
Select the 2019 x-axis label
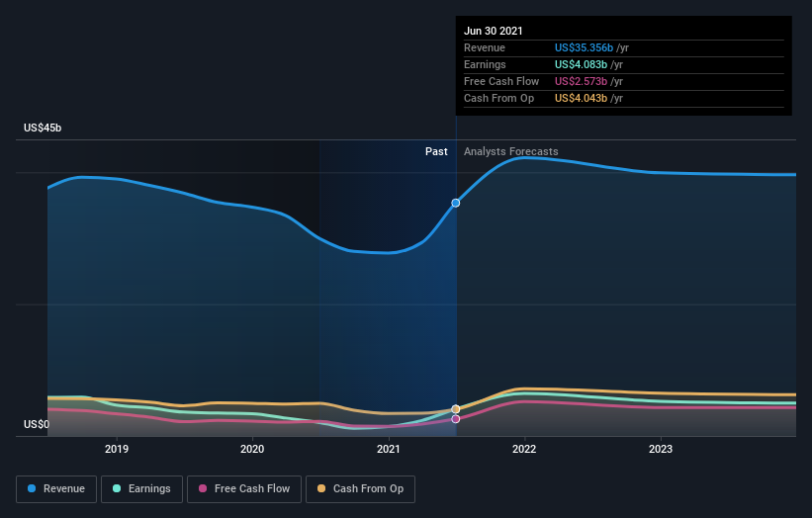coord(117,449)
